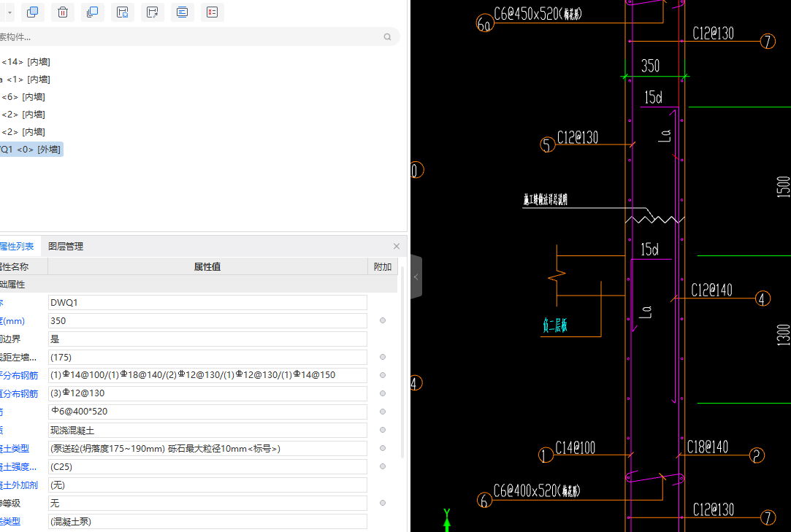This screenshot has width=791, height=532.
Task: Click the value field showing 是
Action: (207, 339)
